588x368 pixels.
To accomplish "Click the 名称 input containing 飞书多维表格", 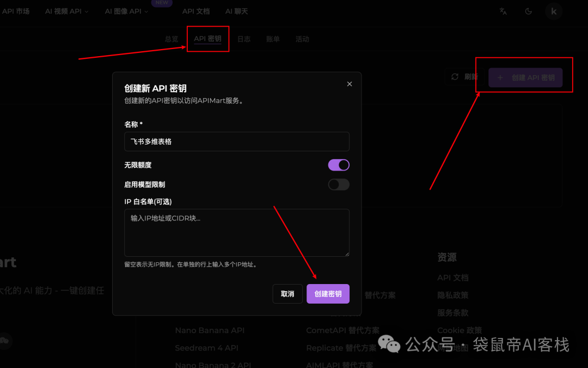I will 237,141.
